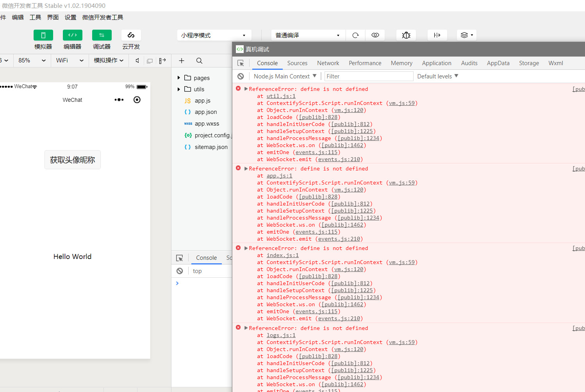
Task: Expand the logs.js ReferenceError entry
Action: [x=246, y=328]
